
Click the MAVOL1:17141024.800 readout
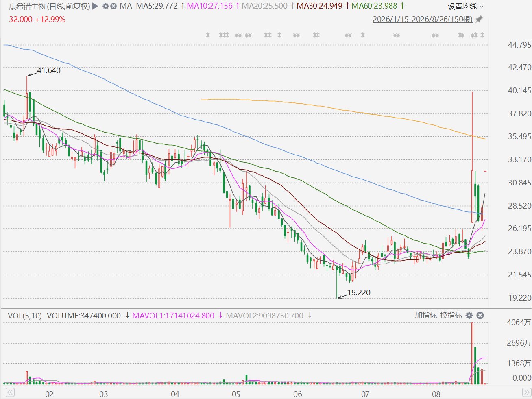[173, 316]
